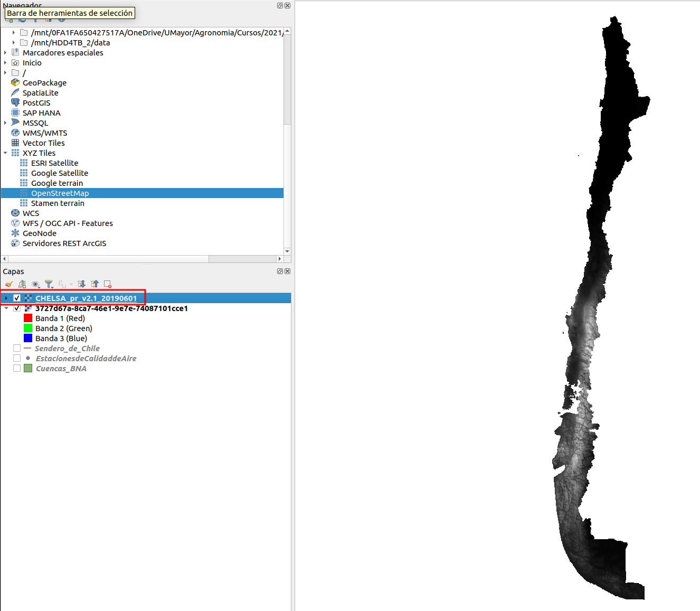Click the add group icon in Capas
This screenshot has height=611, width=700.
coord(22,284)
